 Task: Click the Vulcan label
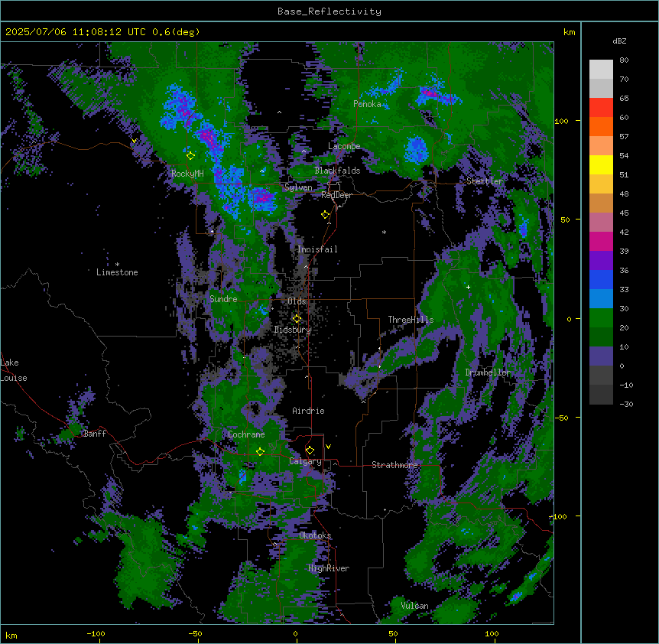[415, 606]
